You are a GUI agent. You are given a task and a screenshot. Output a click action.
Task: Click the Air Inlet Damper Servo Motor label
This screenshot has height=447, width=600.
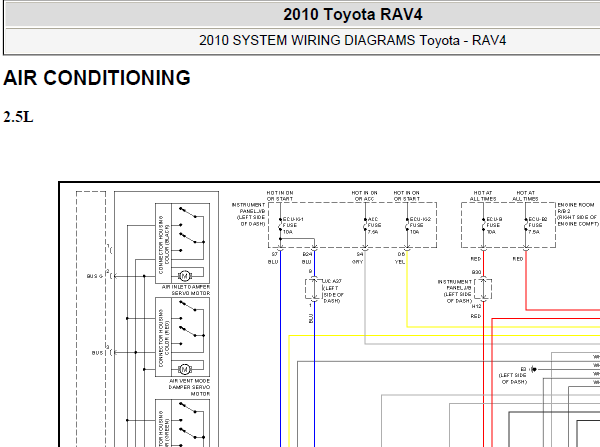click(x=186, y=290)
